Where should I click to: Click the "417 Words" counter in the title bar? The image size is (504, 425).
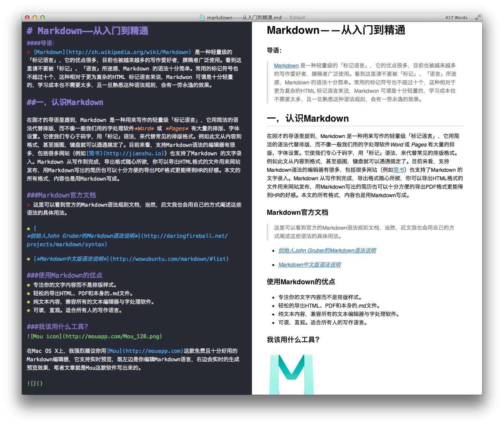pyautogui.click(x=456, y=17)
